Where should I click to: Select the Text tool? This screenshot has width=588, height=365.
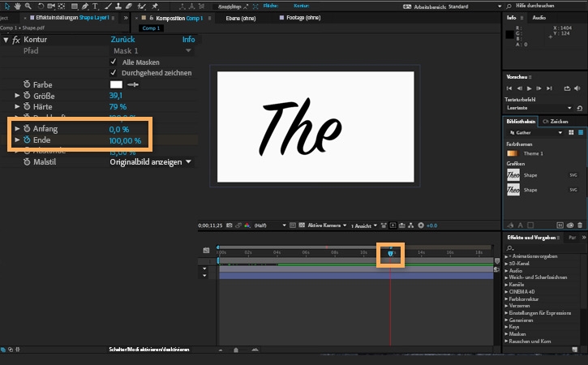click(x=95, y=6)
